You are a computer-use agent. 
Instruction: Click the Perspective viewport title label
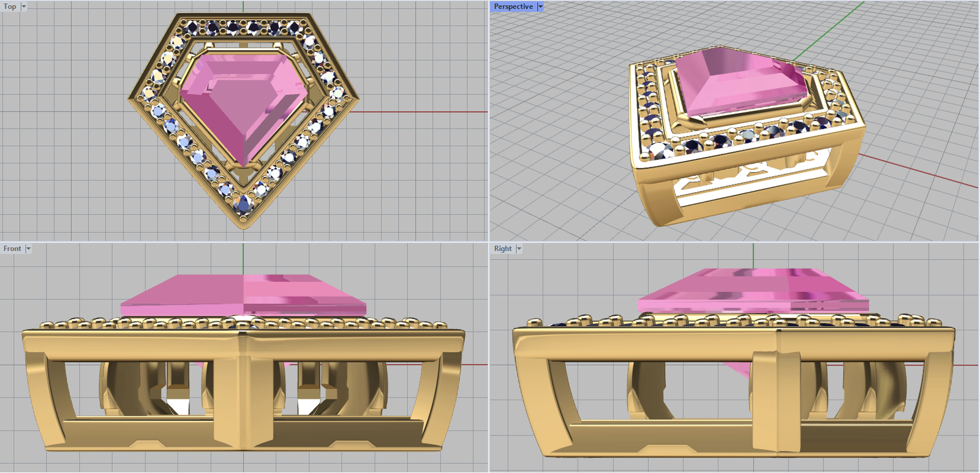click(513, 7)
